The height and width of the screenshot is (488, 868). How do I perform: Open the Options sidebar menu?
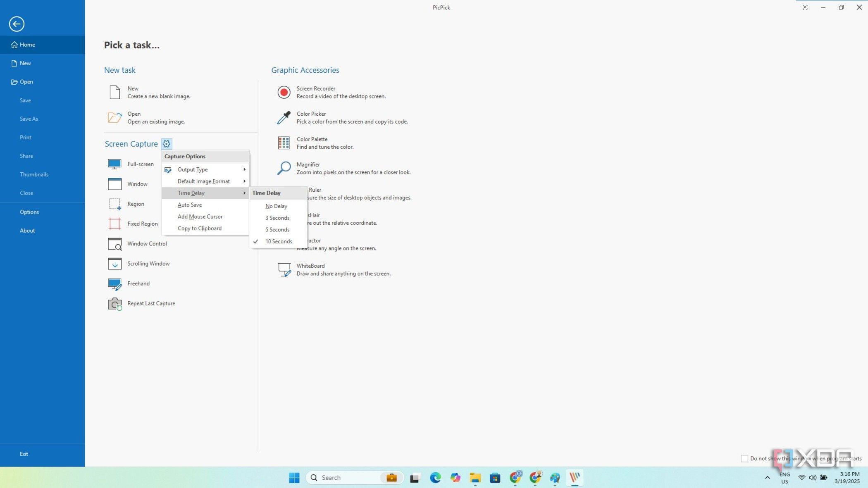29,212
